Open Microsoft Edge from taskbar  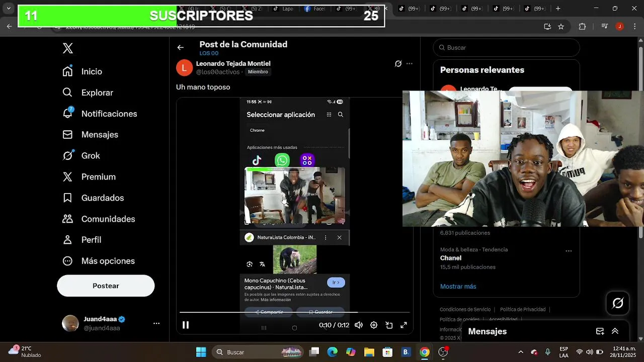[333, 352]
